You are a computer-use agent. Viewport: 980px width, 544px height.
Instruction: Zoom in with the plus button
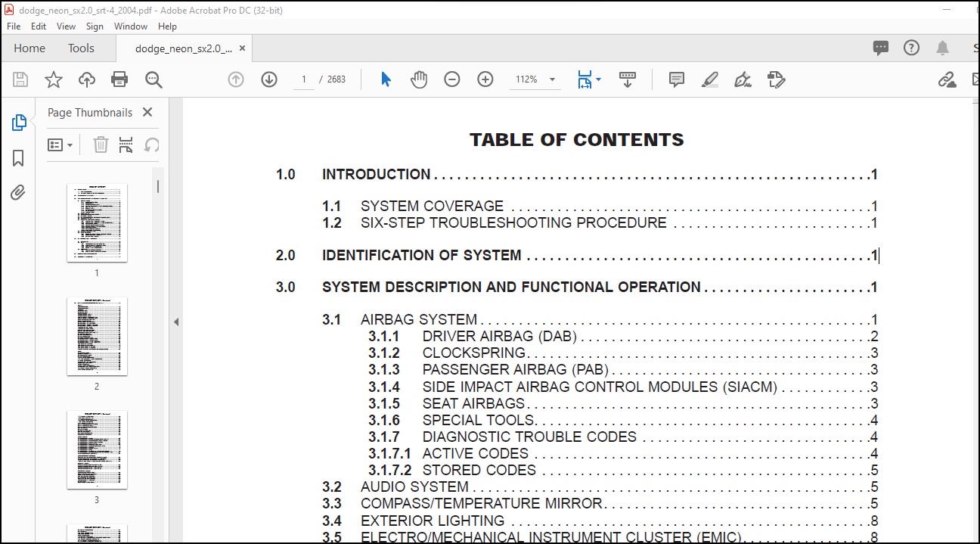point(485,79)
